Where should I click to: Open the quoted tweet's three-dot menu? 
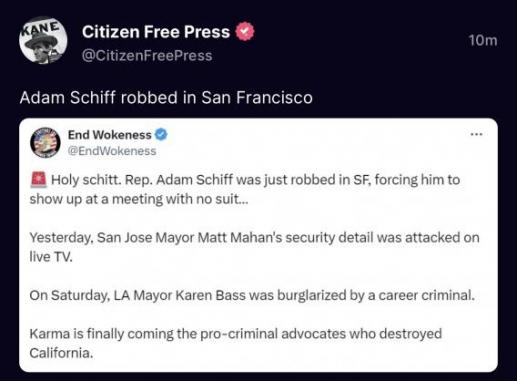pos(476,134)
